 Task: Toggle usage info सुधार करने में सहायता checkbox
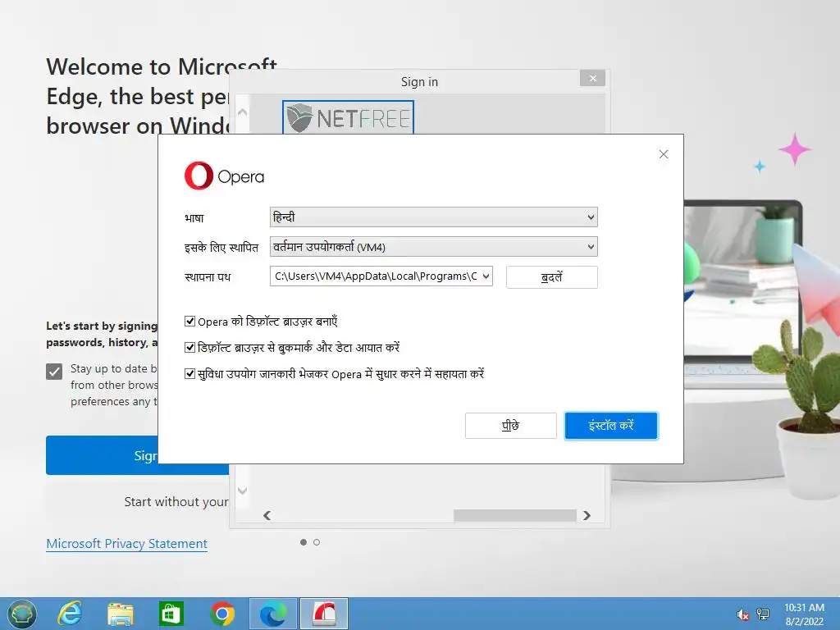(x=189, y=374)
